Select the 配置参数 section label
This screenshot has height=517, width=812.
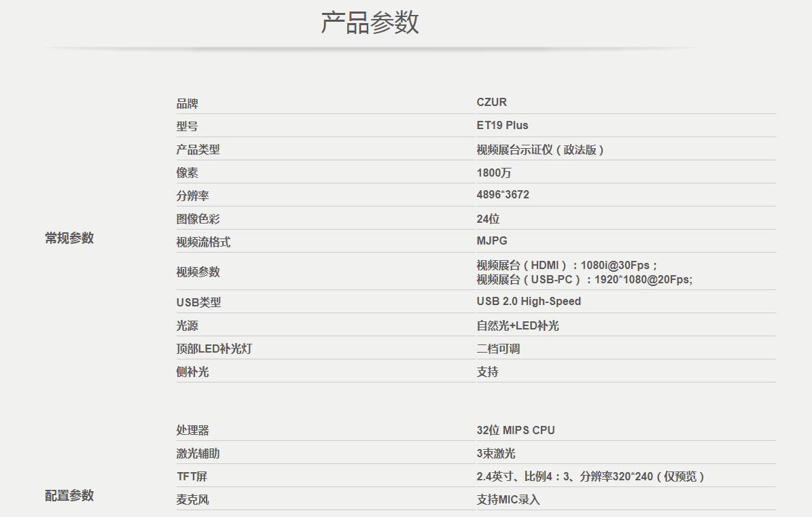[x=69, y=495]
